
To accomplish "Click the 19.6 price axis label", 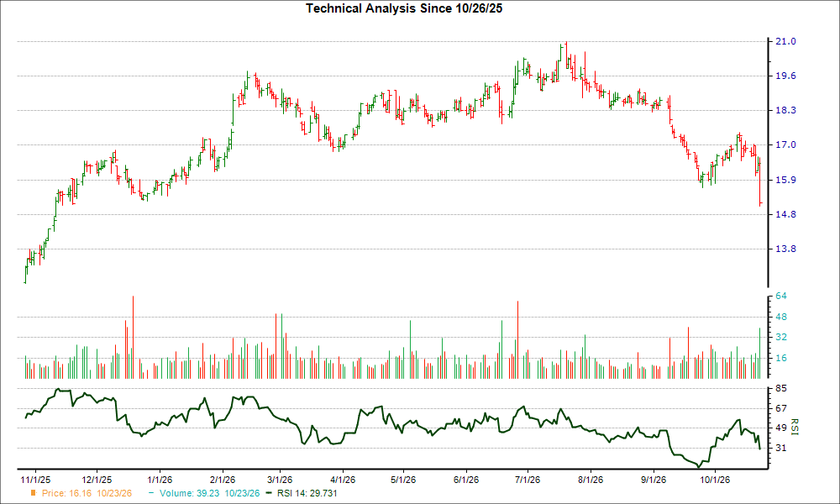I will (x=785, y=76).
